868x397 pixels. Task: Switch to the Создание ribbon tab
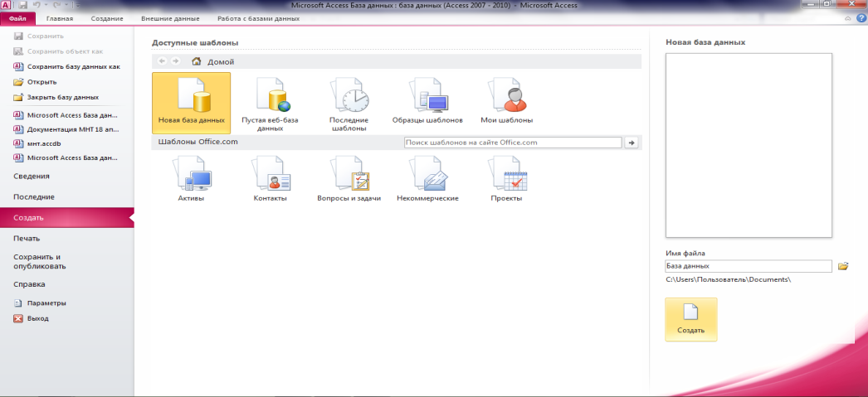(107, 18)
